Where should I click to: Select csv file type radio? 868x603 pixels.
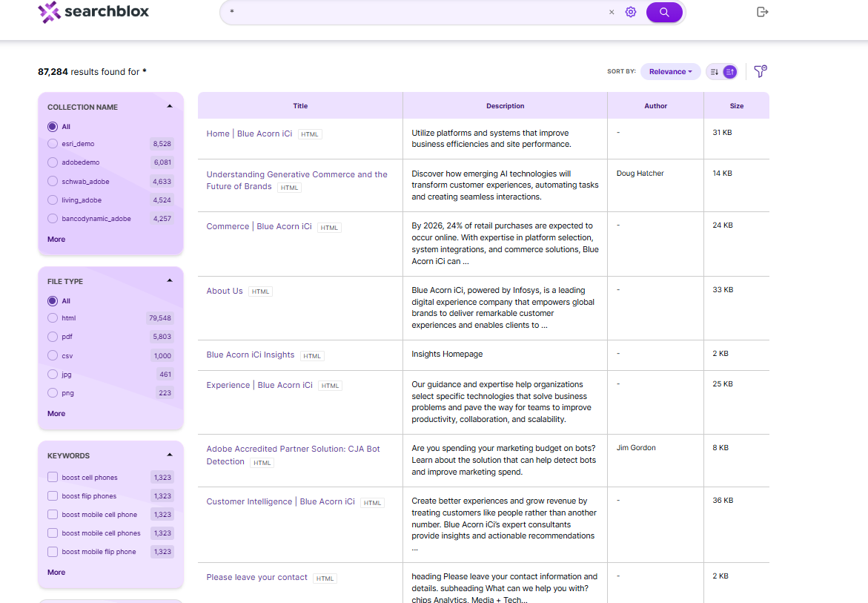[x=53, y=355]
